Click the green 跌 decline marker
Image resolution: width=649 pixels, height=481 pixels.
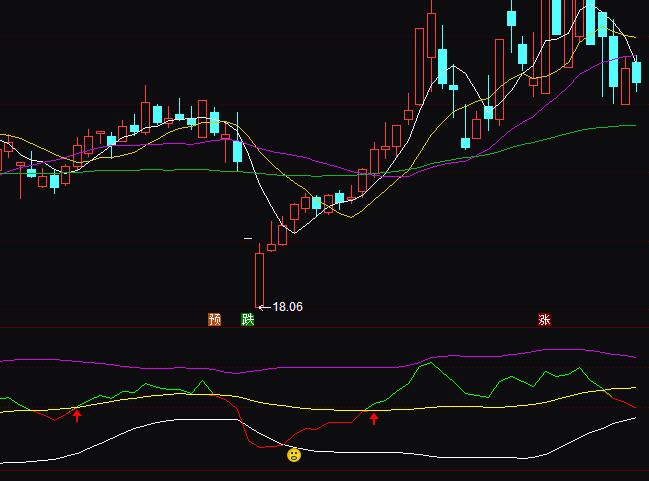247,320
